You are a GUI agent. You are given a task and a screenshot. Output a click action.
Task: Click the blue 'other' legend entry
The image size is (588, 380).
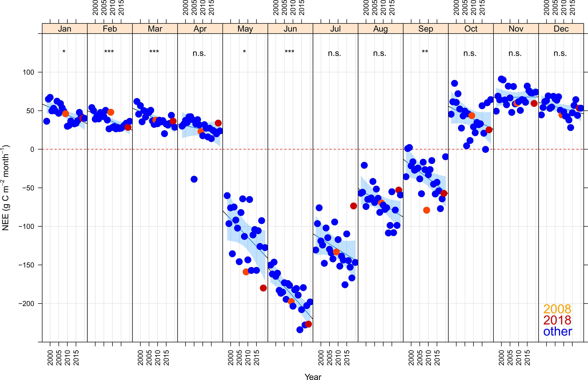pyautogui.click(x=558, y=331)
